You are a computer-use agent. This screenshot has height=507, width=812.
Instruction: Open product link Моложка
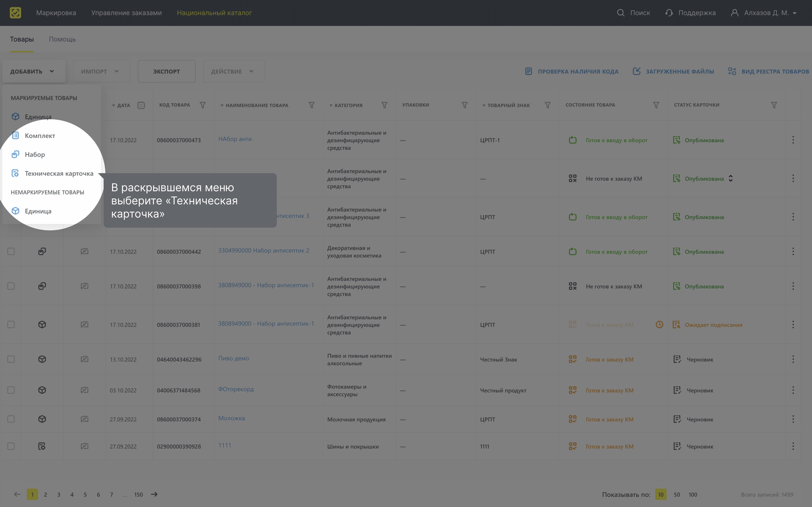[232, 418]
